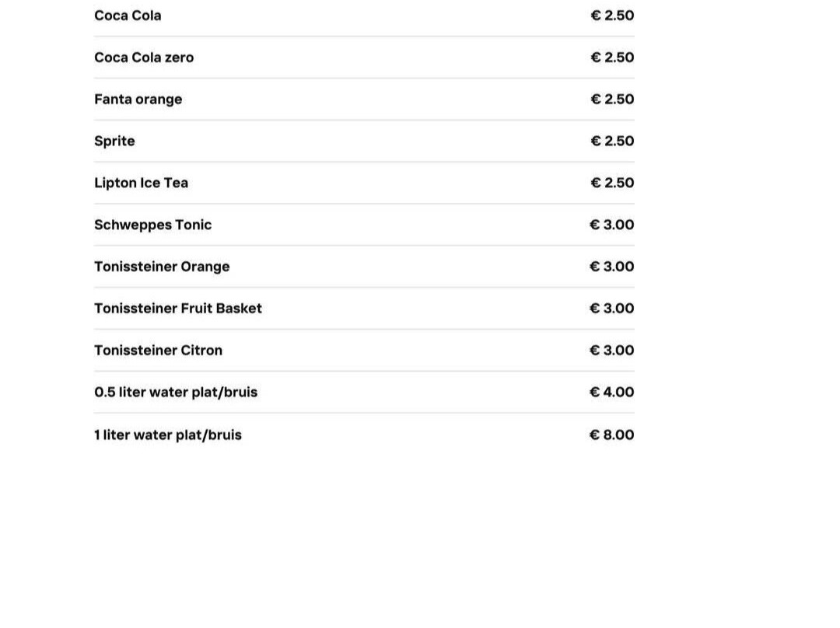The height and width of the screenshot is (628, 840).
Task: Click the Fanta orange price
Action: point(612,99)
